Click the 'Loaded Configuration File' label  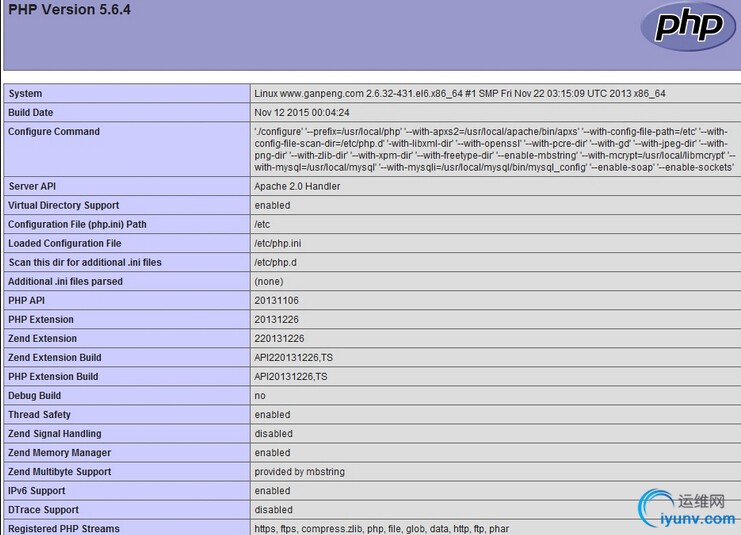pyautogui.click(x=65, y=243)
